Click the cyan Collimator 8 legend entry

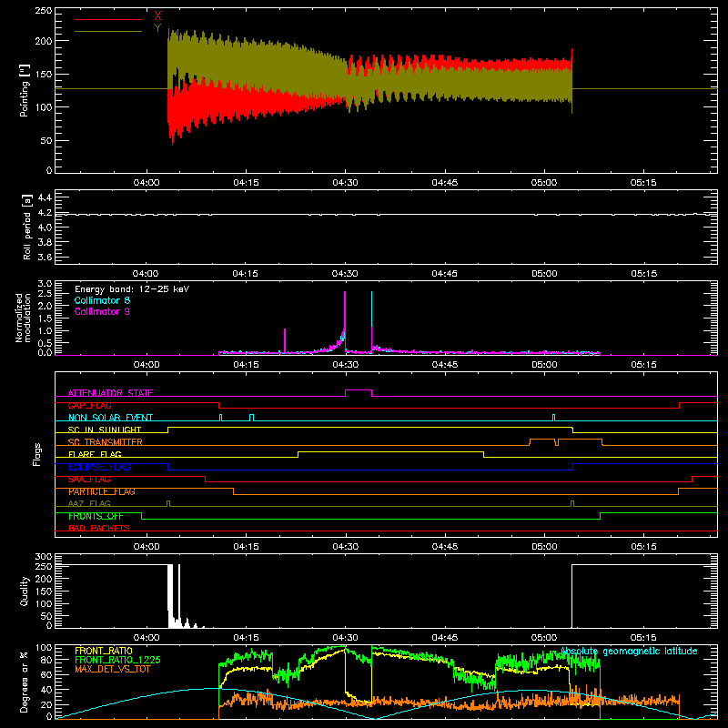click(x=102, y=300)
